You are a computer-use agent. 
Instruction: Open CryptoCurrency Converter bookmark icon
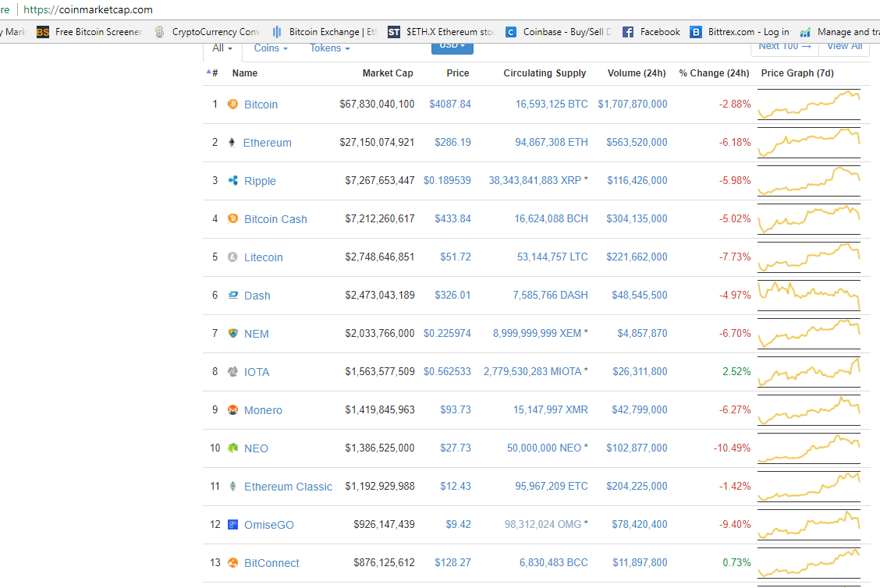159,32
